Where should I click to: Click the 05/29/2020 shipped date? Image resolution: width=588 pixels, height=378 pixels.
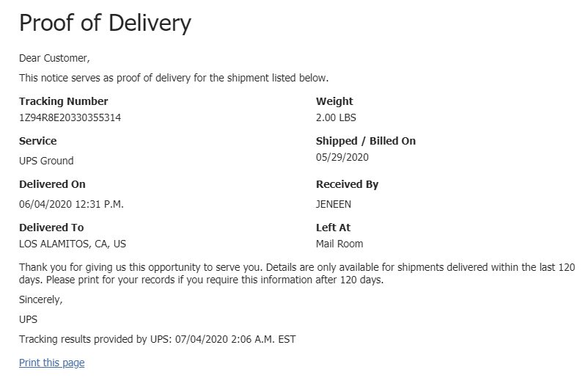tap(342, 157)
